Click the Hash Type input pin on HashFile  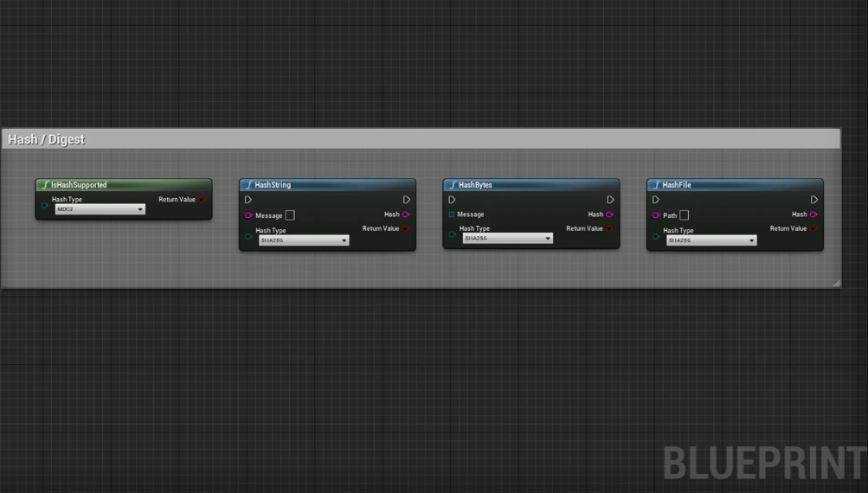pos(656,236)
